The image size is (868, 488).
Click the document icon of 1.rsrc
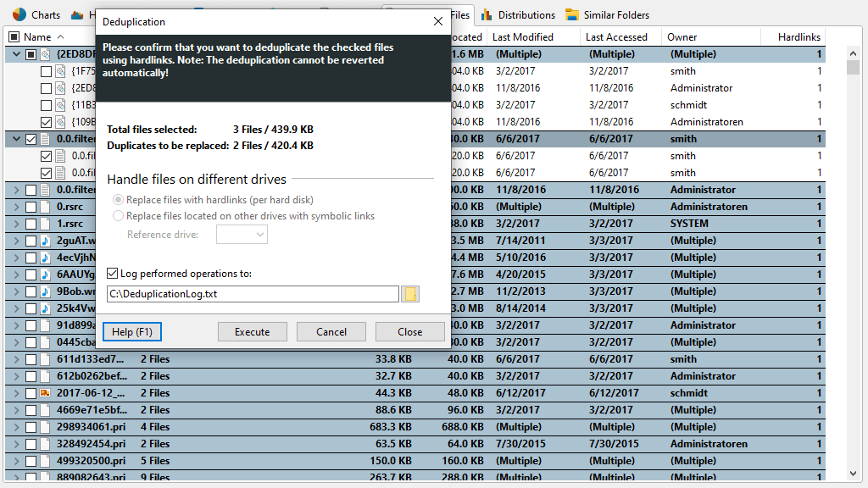tap(45, 224)
